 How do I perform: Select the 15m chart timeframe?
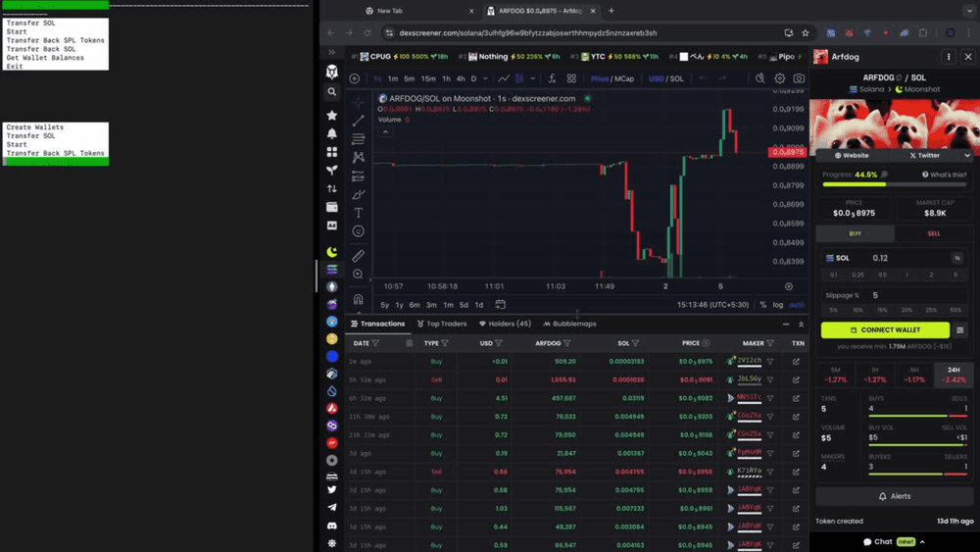pyautogui.click(x=428, y=78)
